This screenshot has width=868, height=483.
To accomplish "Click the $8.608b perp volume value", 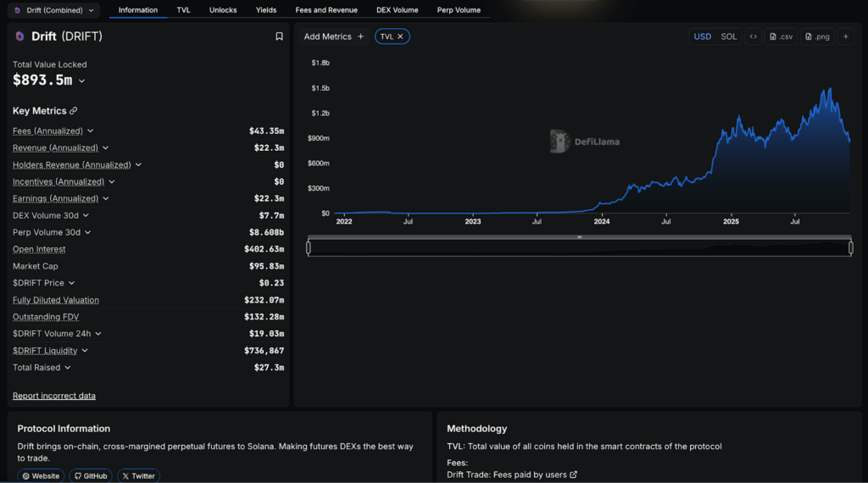I will click(x=266, y=232).
